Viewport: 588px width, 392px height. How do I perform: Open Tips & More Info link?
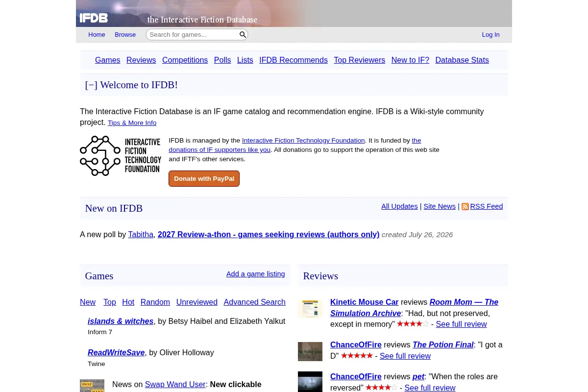point(132,123)
